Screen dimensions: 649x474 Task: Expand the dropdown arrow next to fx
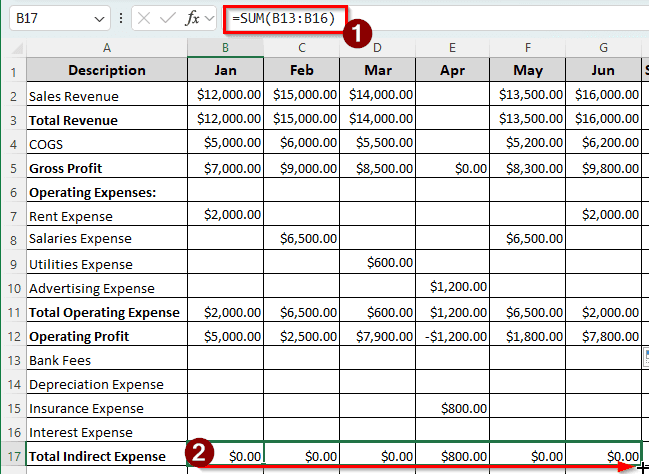coord(209,18)
